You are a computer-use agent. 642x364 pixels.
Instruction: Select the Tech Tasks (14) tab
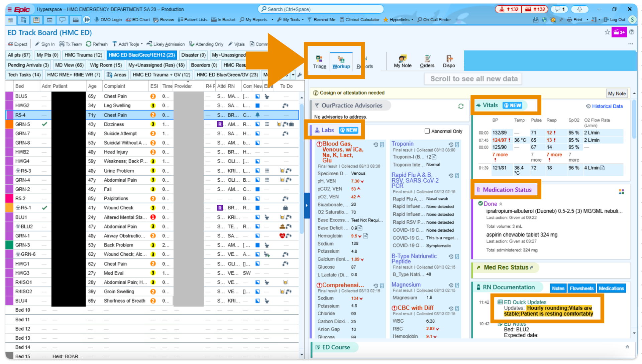tap(24, 75)
